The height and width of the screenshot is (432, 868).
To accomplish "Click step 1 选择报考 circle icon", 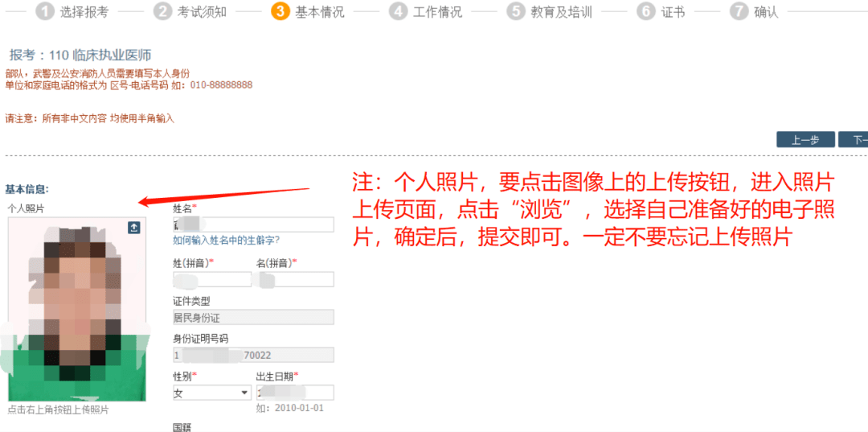I will [x=45, y=11].
